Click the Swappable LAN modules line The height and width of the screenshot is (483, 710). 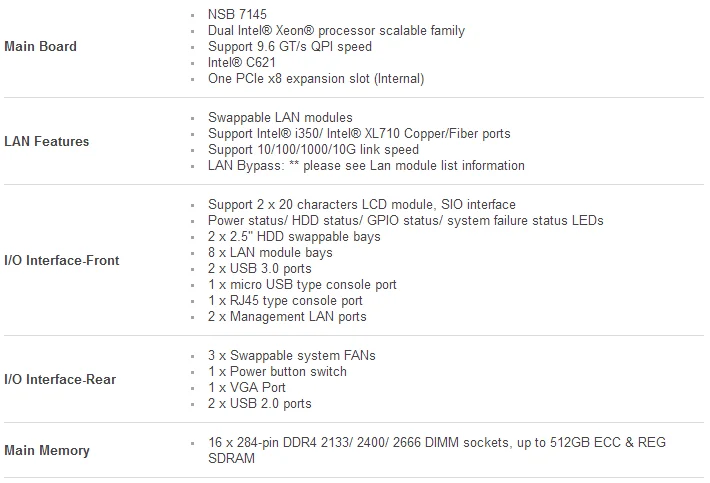[280, 118]
